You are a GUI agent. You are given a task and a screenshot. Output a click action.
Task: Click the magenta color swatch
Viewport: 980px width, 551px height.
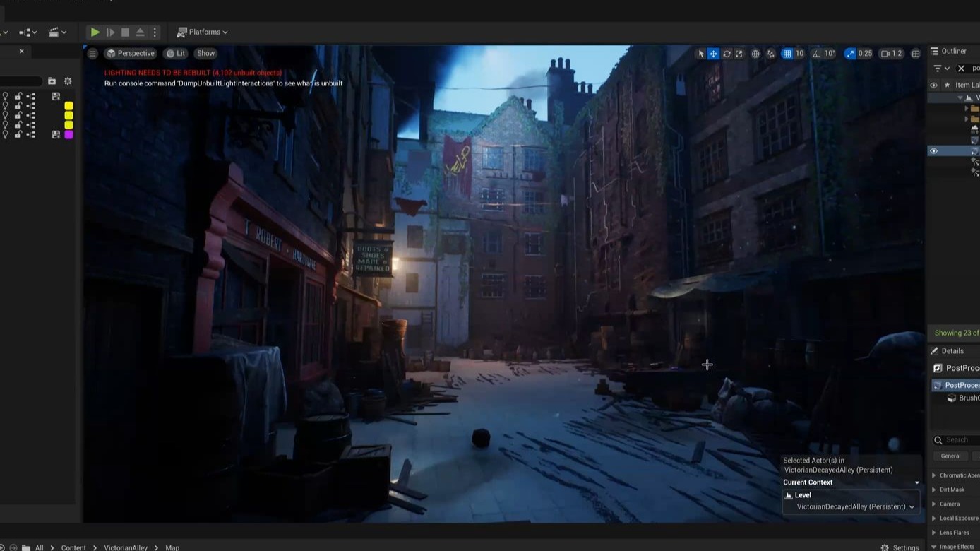pyautogui.click(x=68, y=134)
